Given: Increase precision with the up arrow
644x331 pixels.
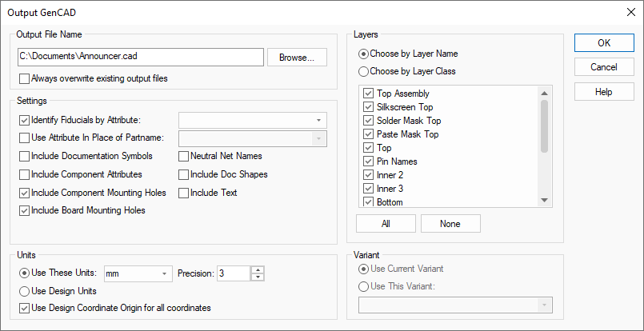Looking at the screenshot, I should (x=258, y=269).
